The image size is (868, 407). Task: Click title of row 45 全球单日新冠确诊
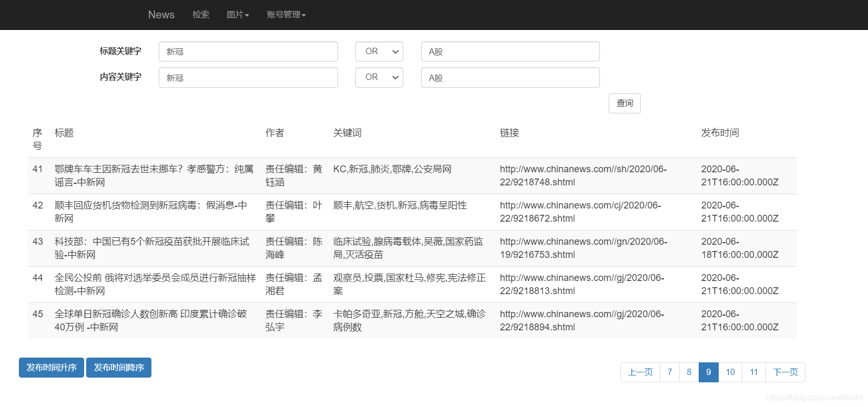point(151,321)
